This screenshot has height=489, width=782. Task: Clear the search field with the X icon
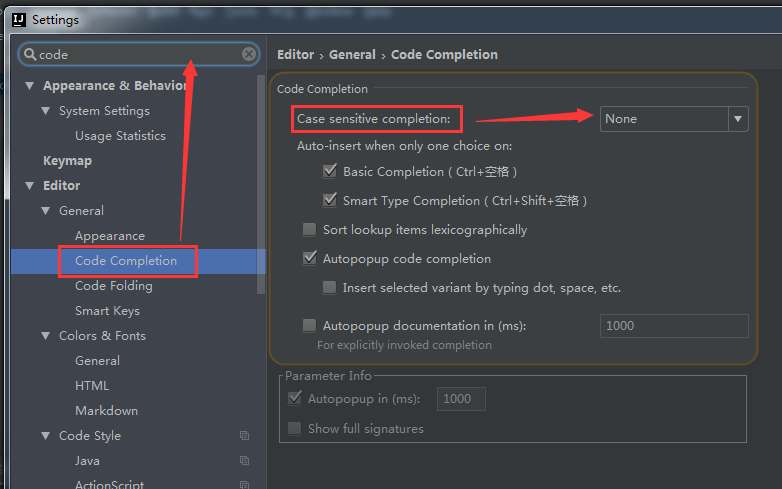[x=249, y=54]
